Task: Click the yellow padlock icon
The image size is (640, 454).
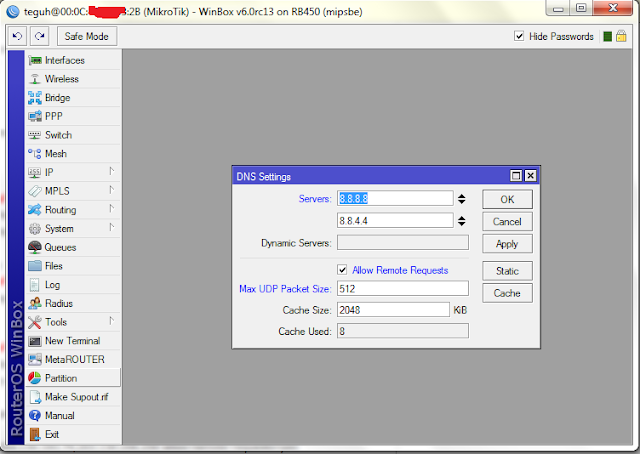Action: [x=621, y=36]
